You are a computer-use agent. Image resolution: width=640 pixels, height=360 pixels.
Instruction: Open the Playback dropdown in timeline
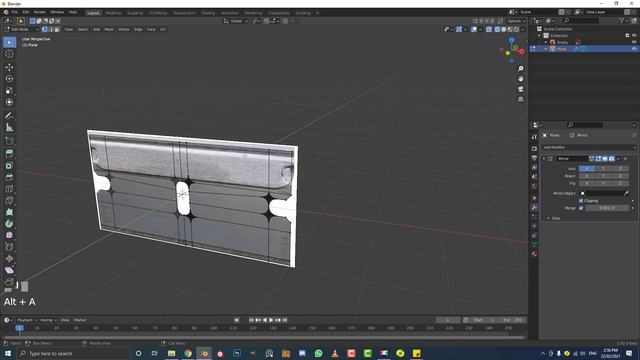click(x=27, y=320)
